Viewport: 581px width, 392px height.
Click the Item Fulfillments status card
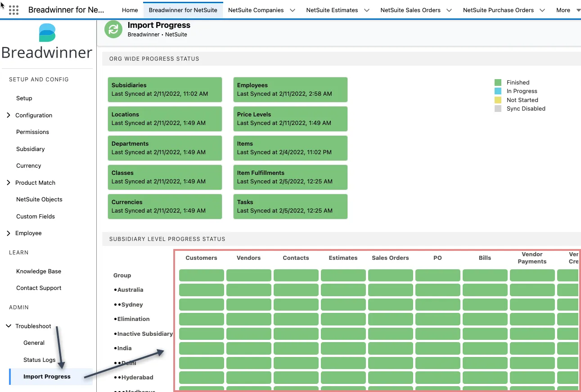tap(290, 177)
